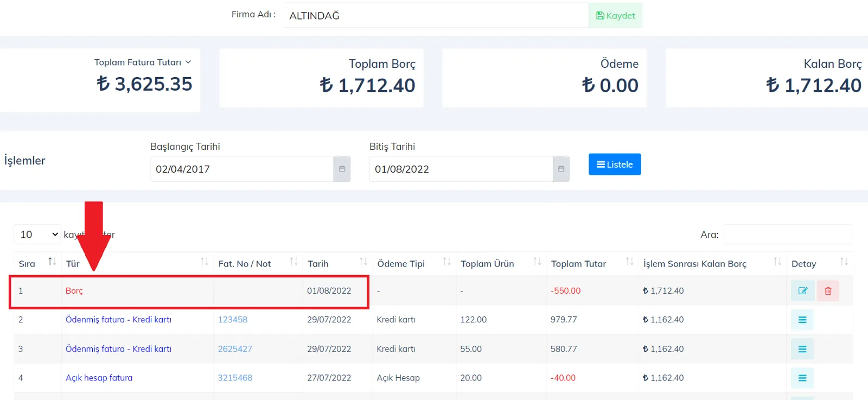Click the blue Listele button
Viewport: 868px width, 400px height.
point(615,164)
